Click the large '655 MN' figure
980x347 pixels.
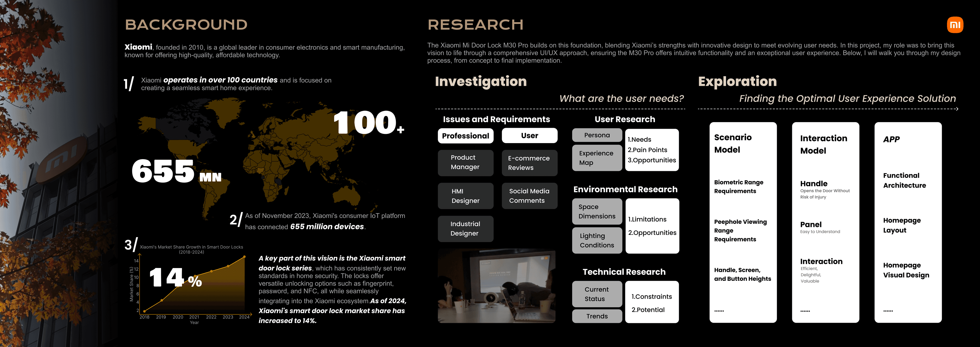coord(176,171)
